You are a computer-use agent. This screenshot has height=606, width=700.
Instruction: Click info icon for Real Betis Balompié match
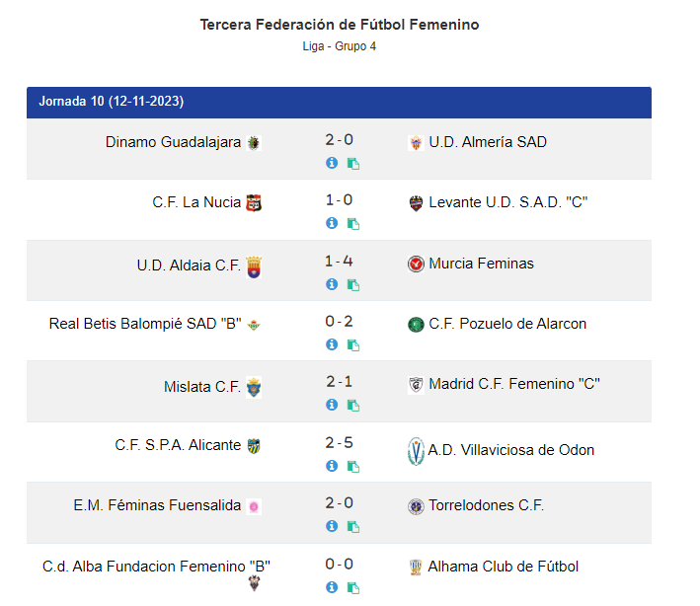[332, 344]
